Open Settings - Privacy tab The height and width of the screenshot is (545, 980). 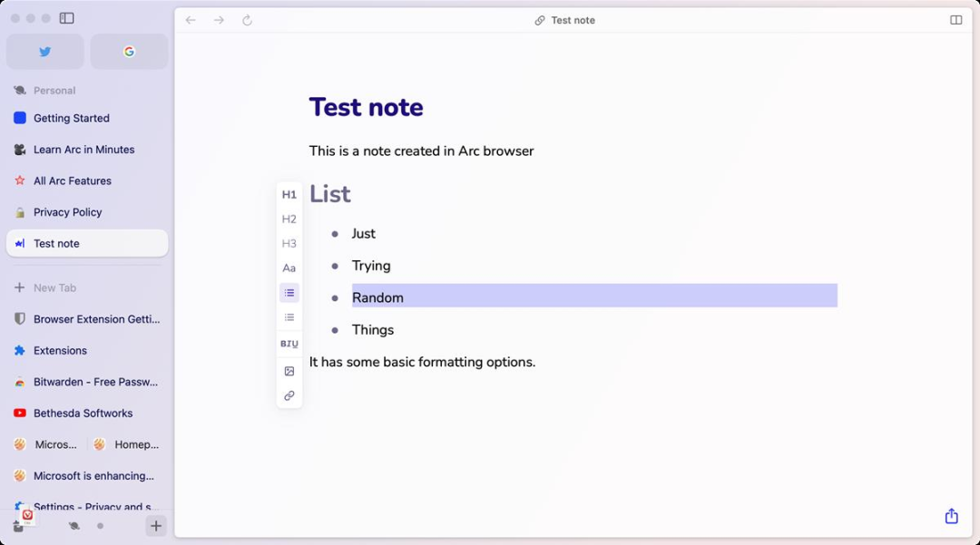[87, 506]
